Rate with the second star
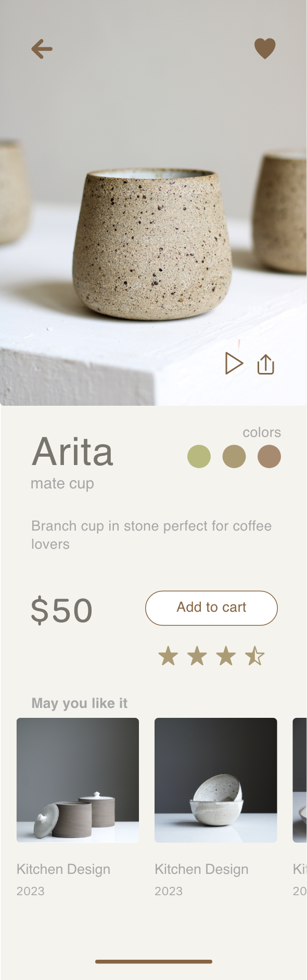The width and height of the screenshot is (307, 980). coord(197,656)
